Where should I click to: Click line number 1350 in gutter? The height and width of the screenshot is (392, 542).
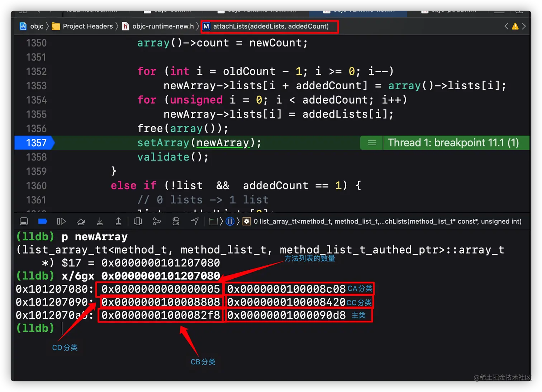click(x=36, y=43)
